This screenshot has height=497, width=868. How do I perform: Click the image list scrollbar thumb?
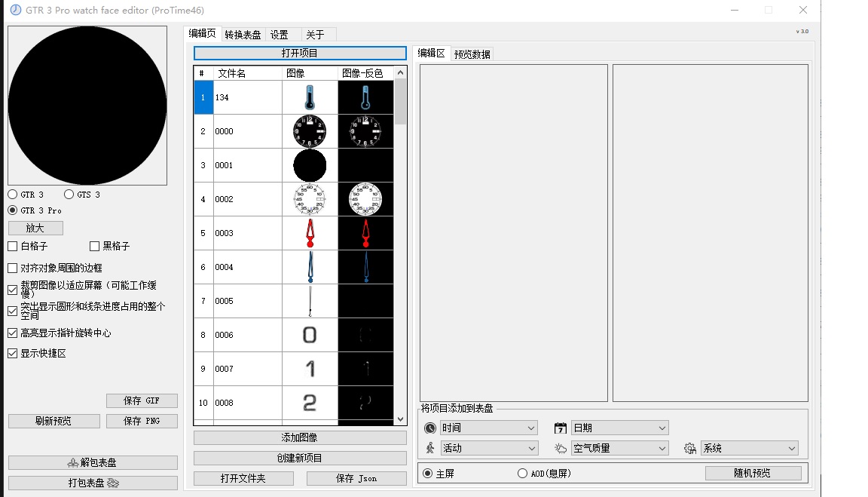pyautogui.click(x=400, y=101)
